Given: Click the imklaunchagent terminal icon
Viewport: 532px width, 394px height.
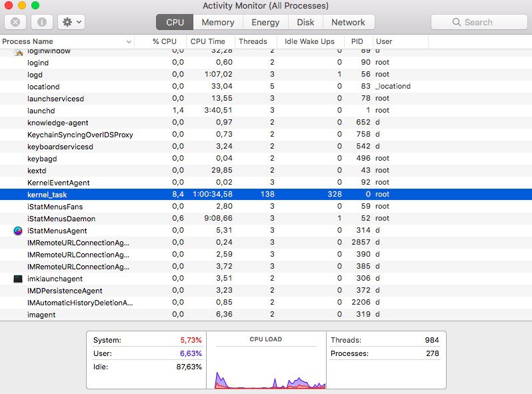Looking at the screenshot, I should coord(18,279).
